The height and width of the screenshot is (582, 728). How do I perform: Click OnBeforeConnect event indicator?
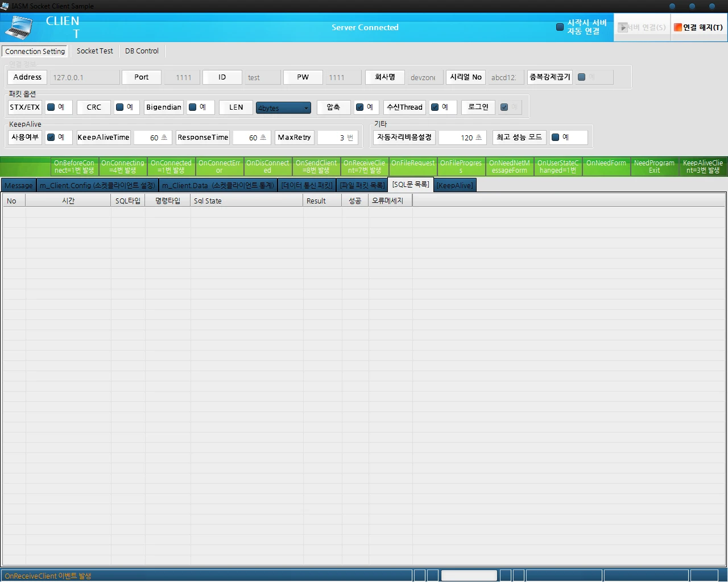click(74, 167)
